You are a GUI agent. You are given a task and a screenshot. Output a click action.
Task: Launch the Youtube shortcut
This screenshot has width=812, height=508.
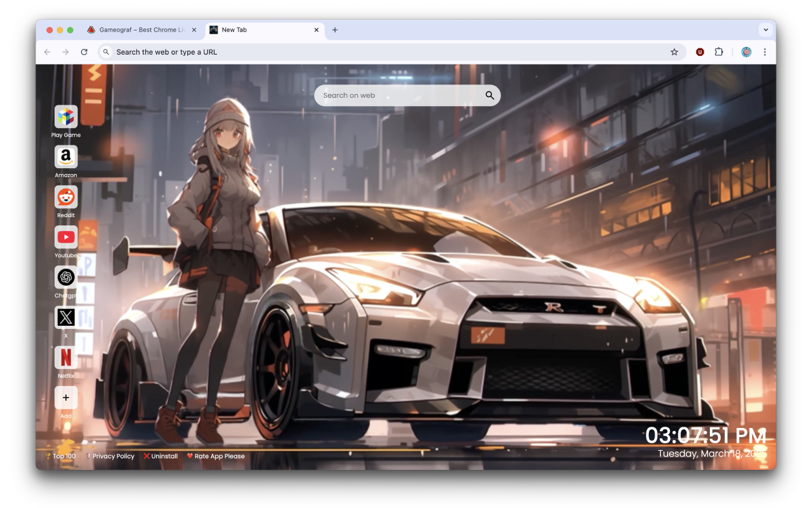pos(65,237)
